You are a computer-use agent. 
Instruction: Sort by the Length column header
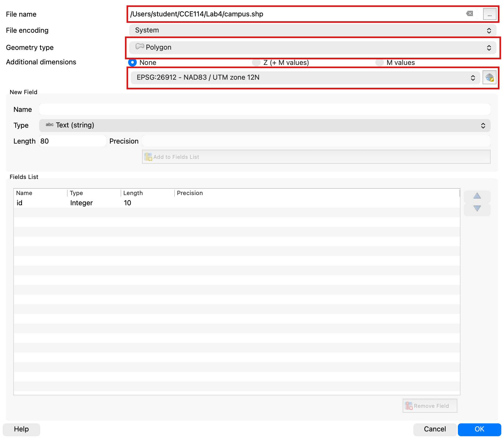(147, 193)
